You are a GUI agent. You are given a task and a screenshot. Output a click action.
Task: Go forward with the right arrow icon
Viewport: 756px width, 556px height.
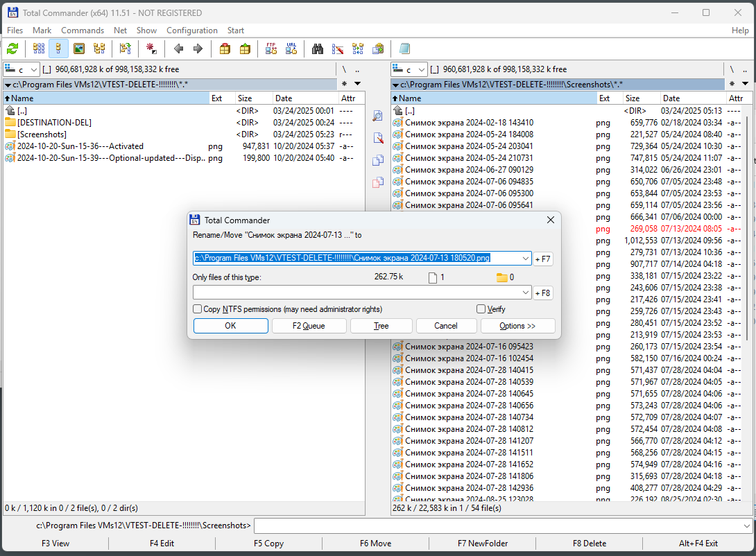pos(198,49)
